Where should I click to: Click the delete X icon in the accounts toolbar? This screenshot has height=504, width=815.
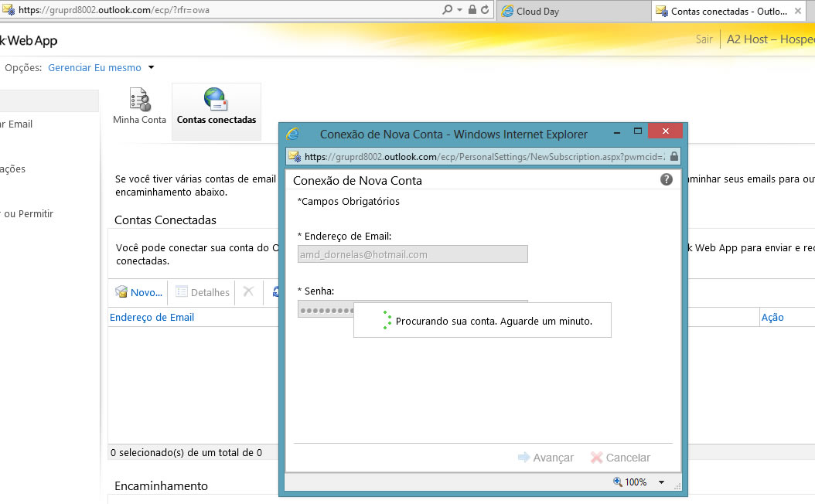click(248, 291)
